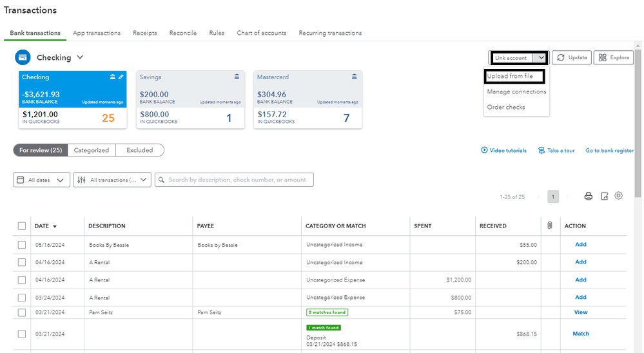Check the Books By Bessie transaction row
The width and height of the screenshot is (644, 353).
(x=22, y=245)
